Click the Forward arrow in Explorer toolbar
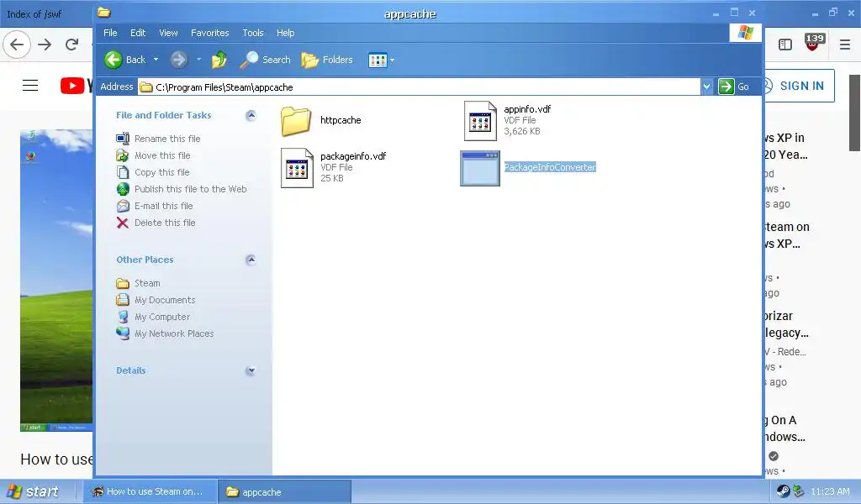861x504 pixels. tap(179, 60)
